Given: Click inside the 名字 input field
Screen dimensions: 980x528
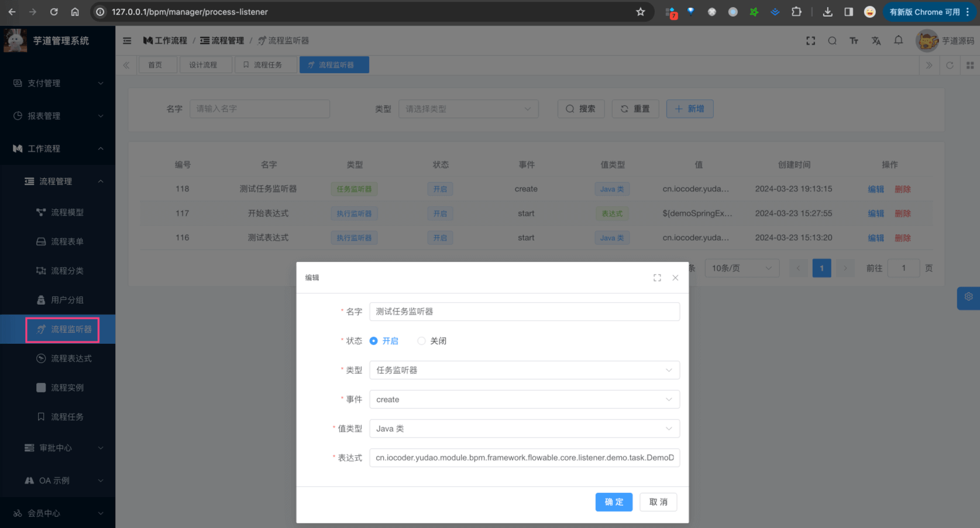Looking at the screenshot, I should point(524,312).
